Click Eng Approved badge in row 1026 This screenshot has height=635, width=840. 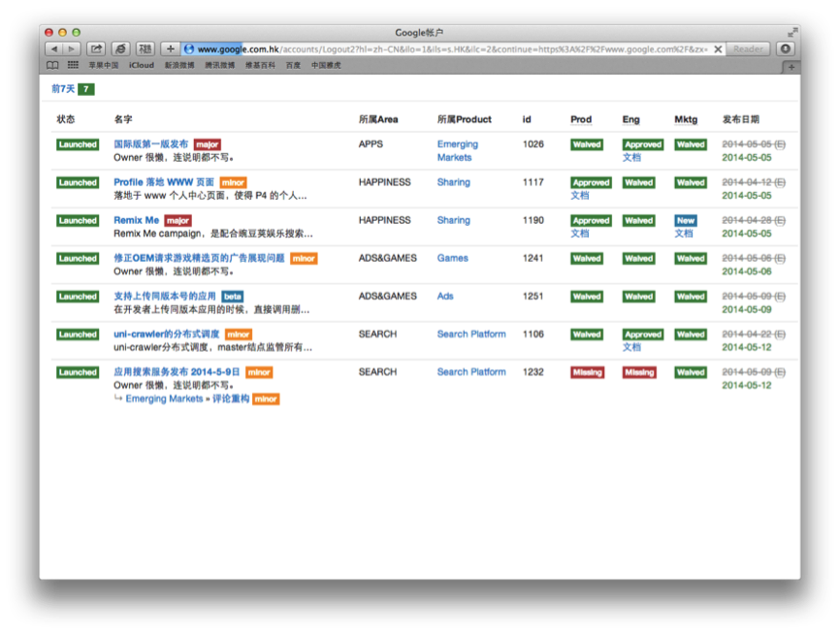pos(643,144)
